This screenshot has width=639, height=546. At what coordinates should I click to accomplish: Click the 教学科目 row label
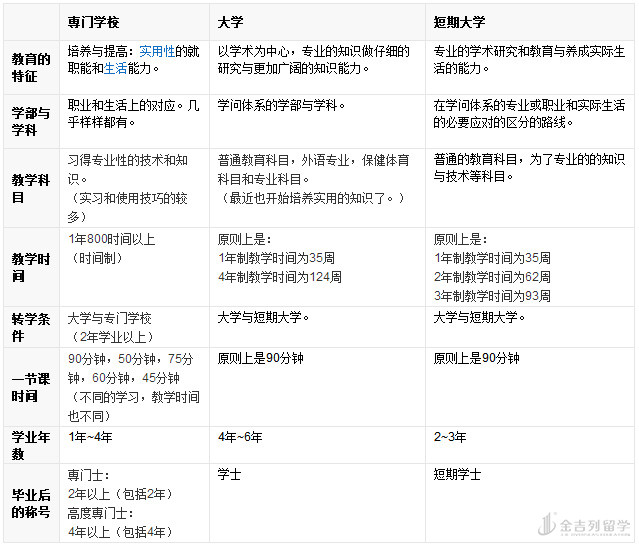30,188
